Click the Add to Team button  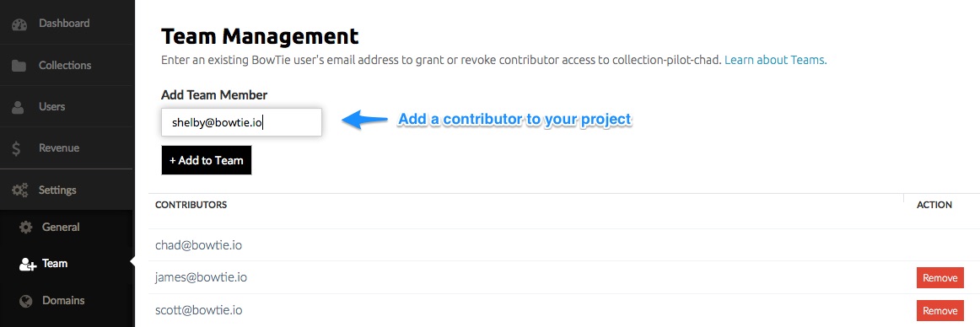[207, 160]
